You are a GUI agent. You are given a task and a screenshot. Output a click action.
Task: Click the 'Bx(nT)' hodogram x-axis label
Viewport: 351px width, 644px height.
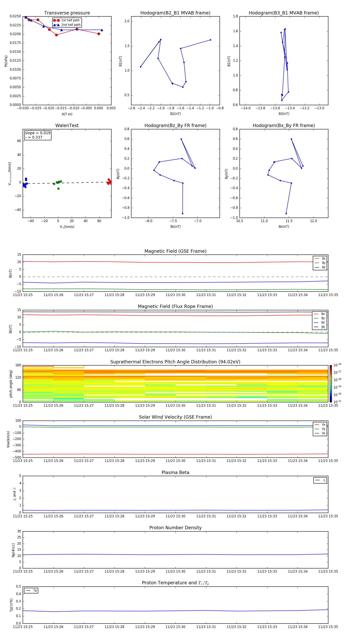pos(284,227)
